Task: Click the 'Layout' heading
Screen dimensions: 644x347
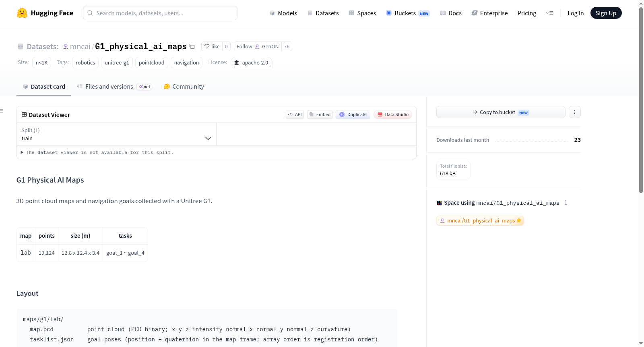Action: 27,293
